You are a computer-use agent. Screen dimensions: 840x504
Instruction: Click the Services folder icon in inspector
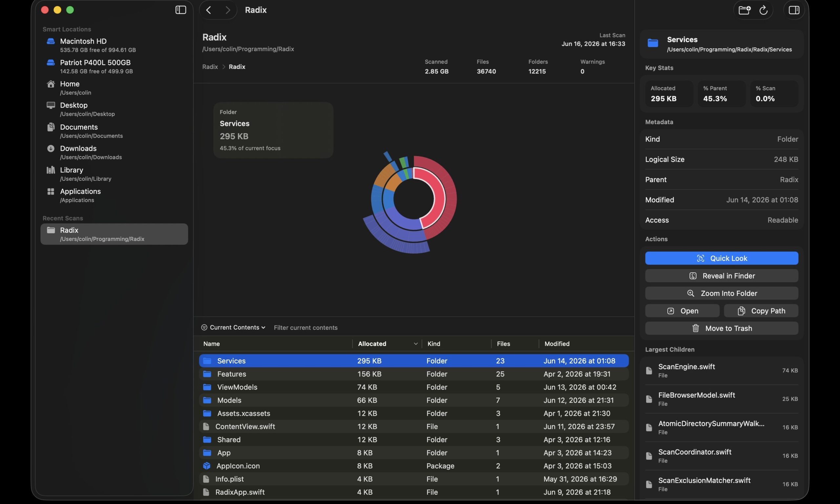tap(653, 43)
